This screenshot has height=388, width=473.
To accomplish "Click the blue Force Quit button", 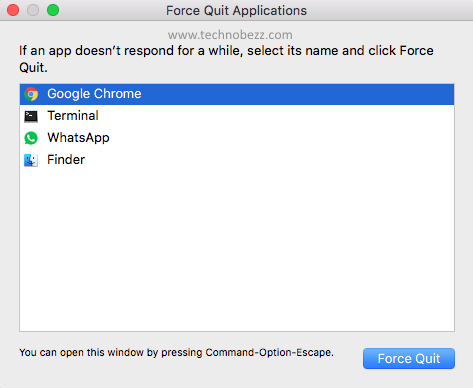I will (x=409, y=359).
